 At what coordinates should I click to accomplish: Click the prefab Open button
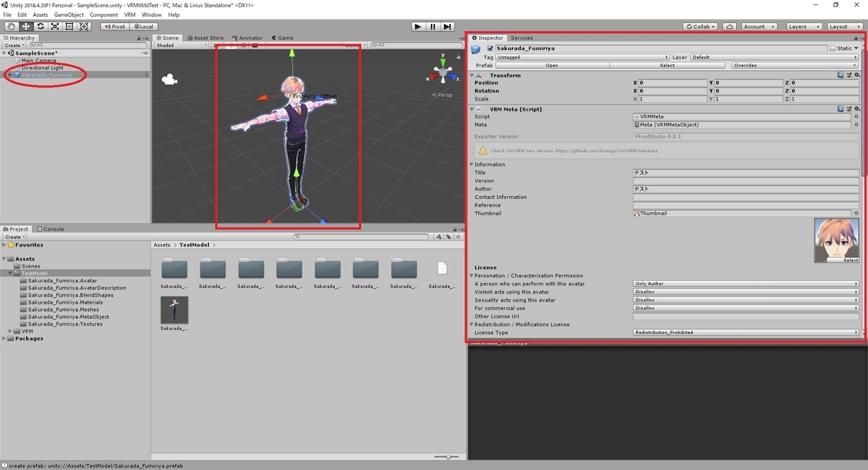(552, 65)
